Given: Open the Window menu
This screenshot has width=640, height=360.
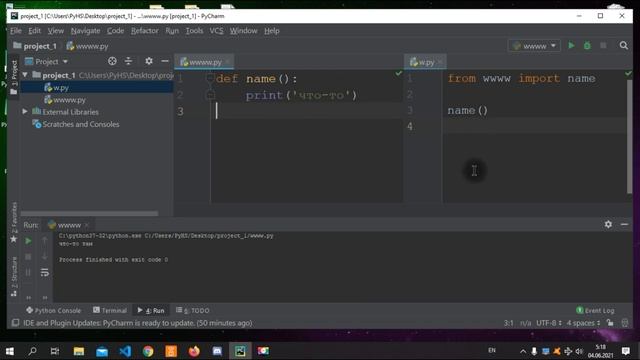Looking at the screenshot, I should pyautogui.click(x=243, y=31).
